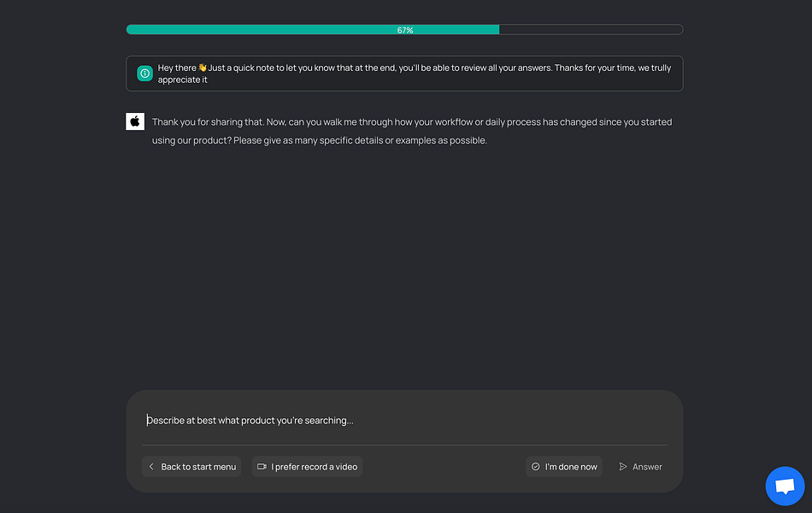The width and height of the screenshot is (812, 513).
Task: Click the Apple logo avatar beside the question
Action: pyautogui.click(x=135, y=121)
